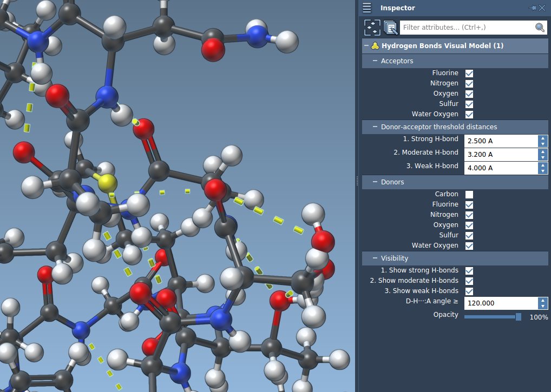551x392 pixels.
Task: Pin the Inspector panel
Action: tap(532, 8)
